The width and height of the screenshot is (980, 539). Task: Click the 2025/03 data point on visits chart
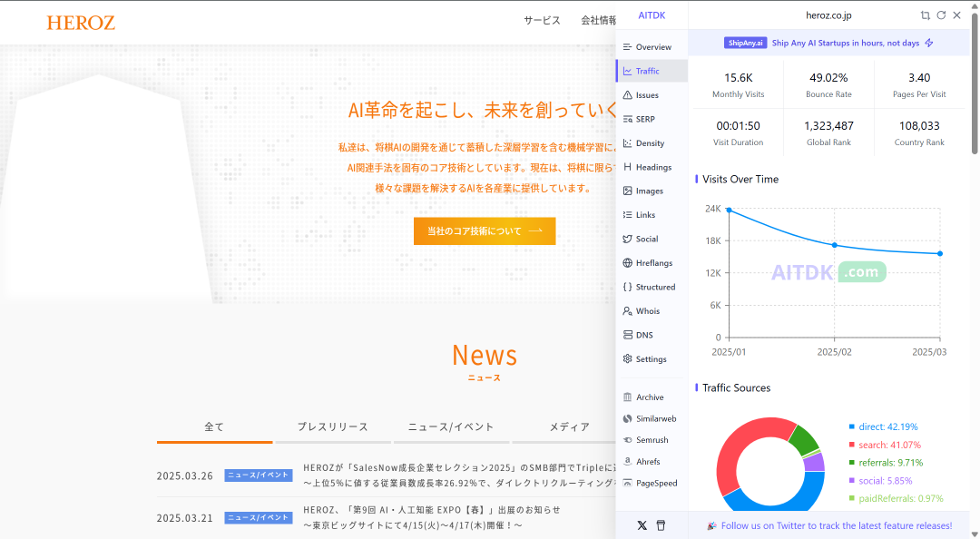click(940, 253)
